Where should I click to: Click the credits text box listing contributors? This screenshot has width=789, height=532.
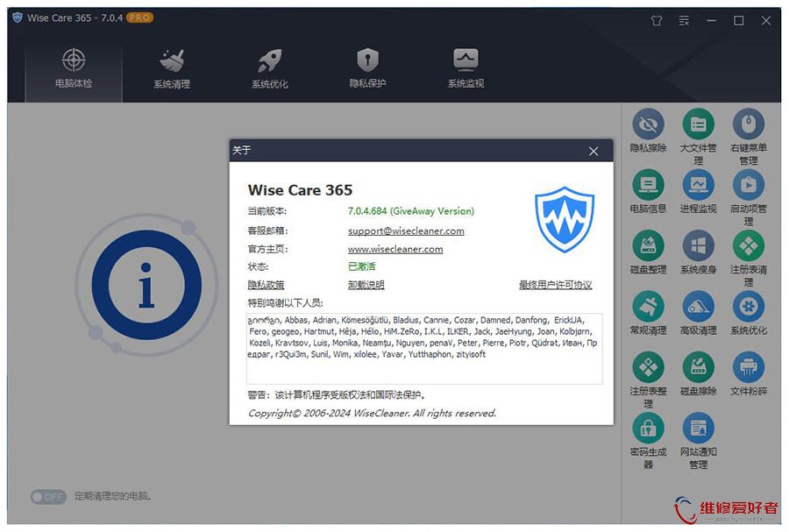(x=424, y=349)
